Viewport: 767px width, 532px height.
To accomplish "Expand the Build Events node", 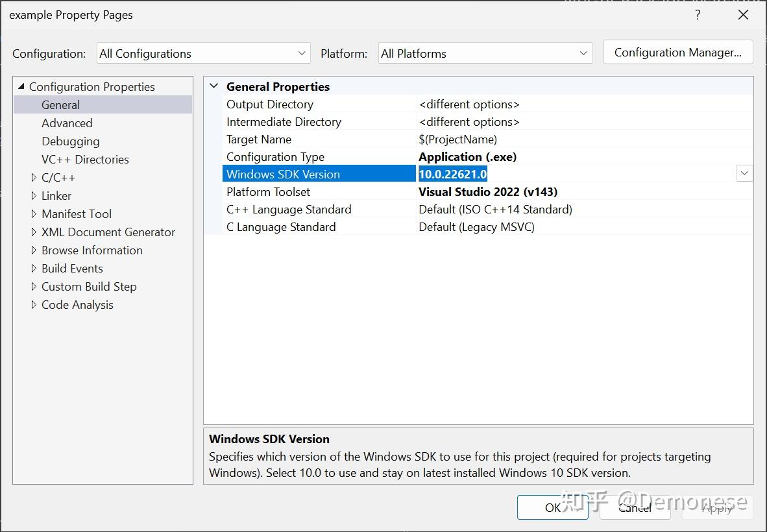I will click(x=34, y=269).
